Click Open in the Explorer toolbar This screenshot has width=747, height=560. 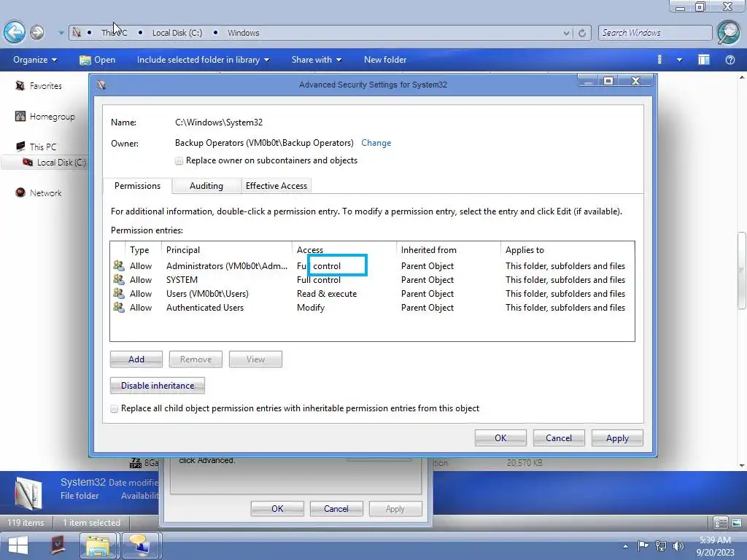point(98,60)
